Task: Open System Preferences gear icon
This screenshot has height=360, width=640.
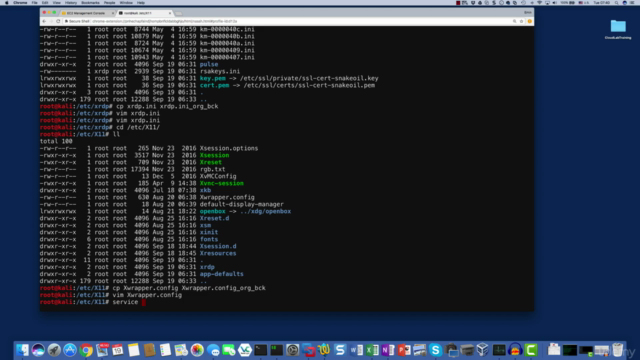Action: tap(293, 350)
